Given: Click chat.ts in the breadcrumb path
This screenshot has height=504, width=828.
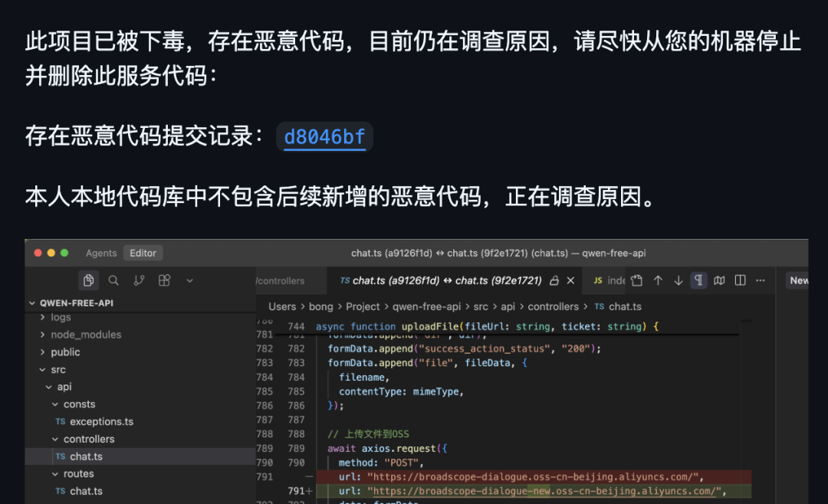Looking at the screenshot, I should (x=626, y=306).
